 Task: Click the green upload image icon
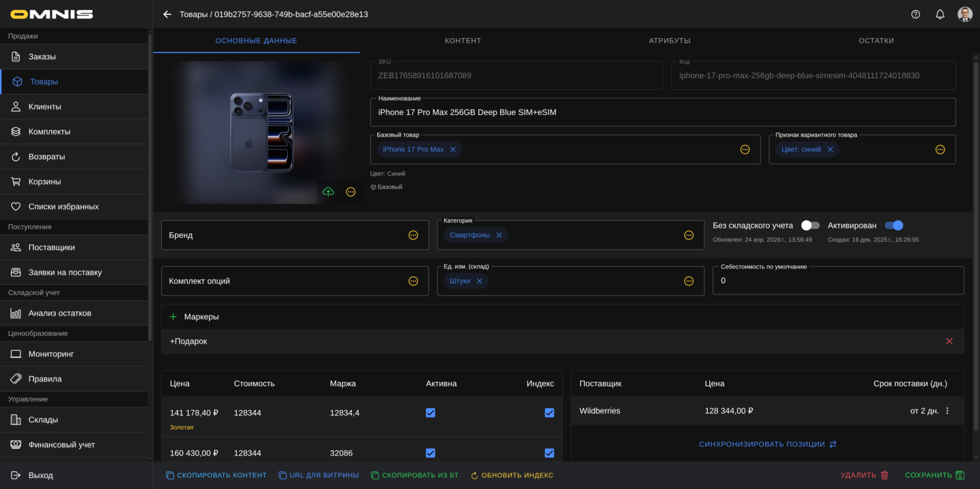click(x=328, y=192)
